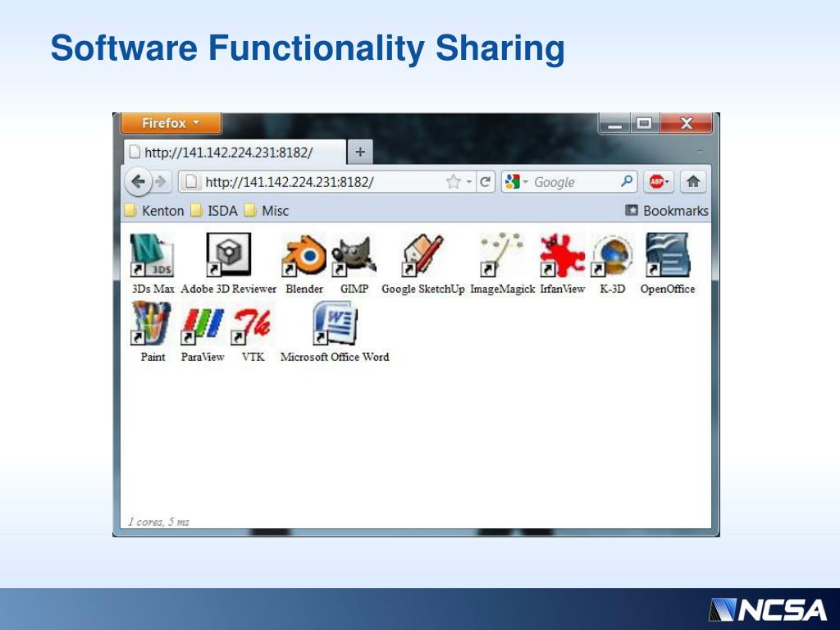
Task: Launch the GIMP icon
Action: coord(354,255)
